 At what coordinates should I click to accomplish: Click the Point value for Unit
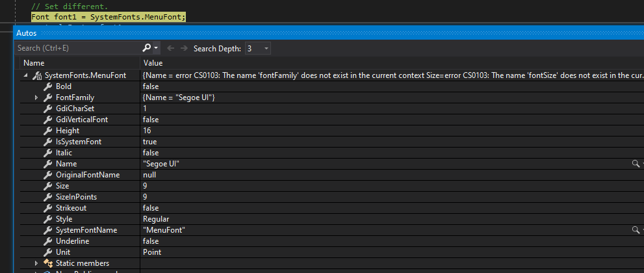[152, 252]
